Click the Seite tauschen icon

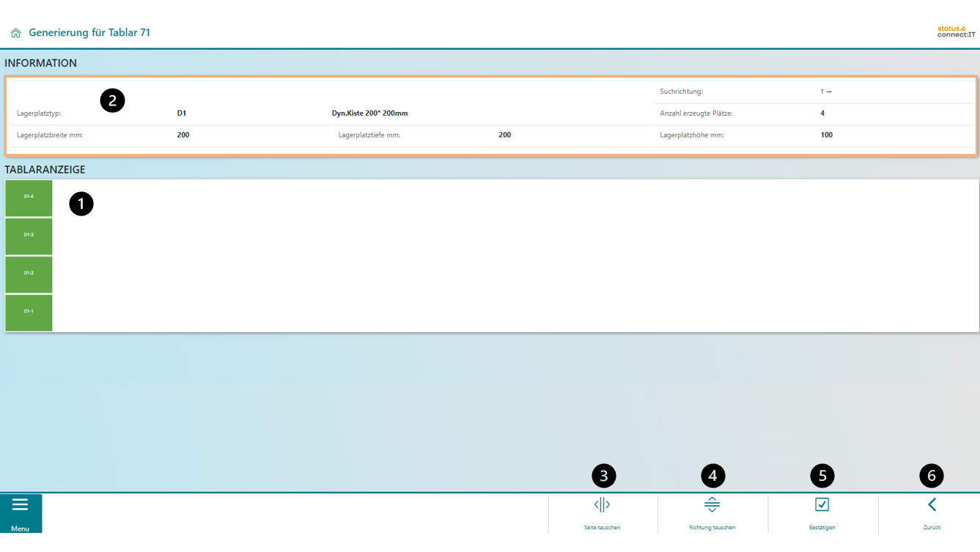click(x=602, y=505)
